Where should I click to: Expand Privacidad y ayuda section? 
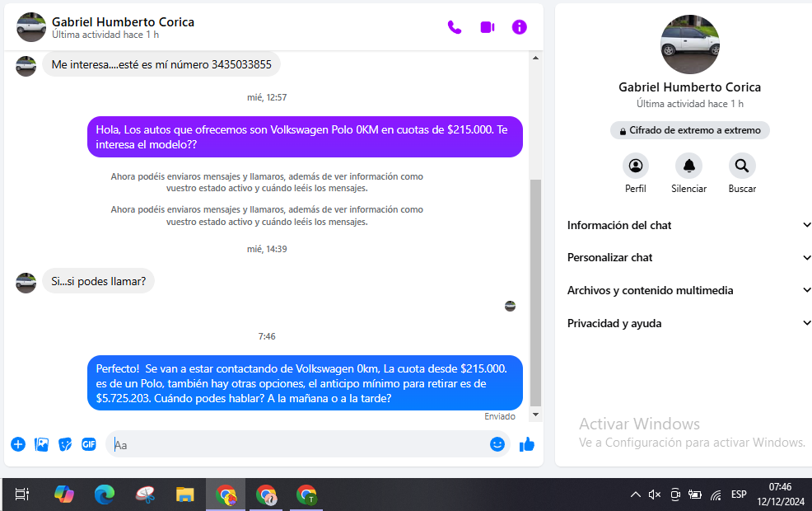(688, 323)
